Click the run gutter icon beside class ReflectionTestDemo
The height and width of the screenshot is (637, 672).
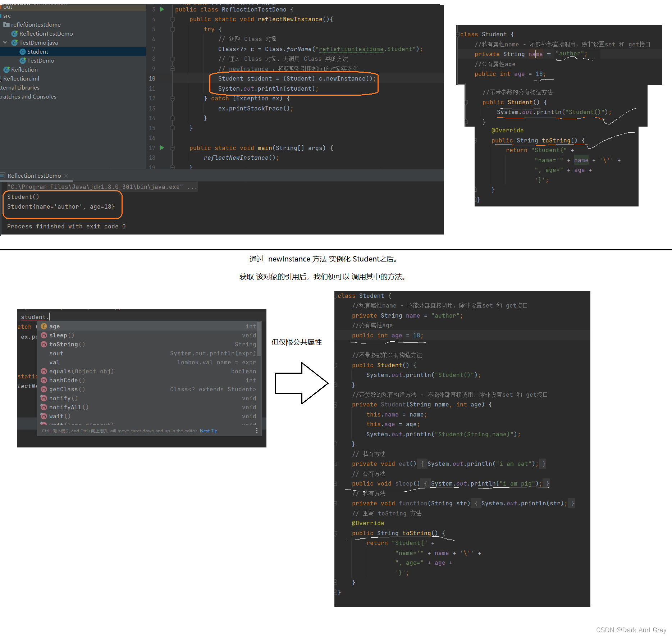162,9
